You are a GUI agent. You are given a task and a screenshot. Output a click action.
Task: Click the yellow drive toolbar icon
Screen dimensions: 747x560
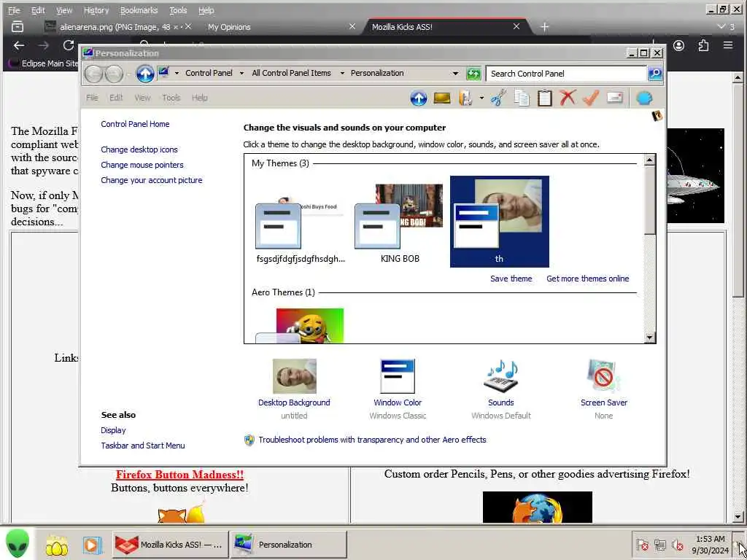click(442, 98)
